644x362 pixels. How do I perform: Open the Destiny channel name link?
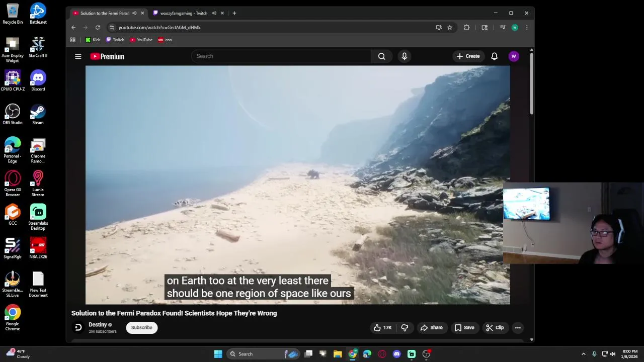(x=98, y=325)
